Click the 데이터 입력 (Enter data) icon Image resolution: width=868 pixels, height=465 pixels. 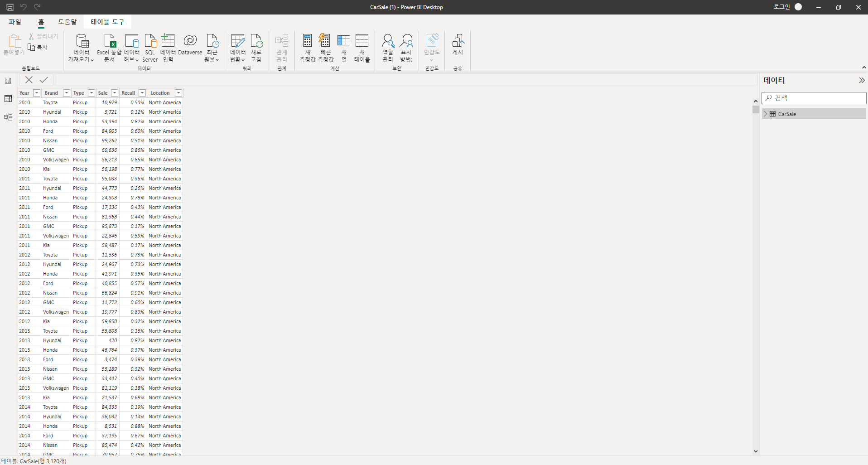point(168,48)
